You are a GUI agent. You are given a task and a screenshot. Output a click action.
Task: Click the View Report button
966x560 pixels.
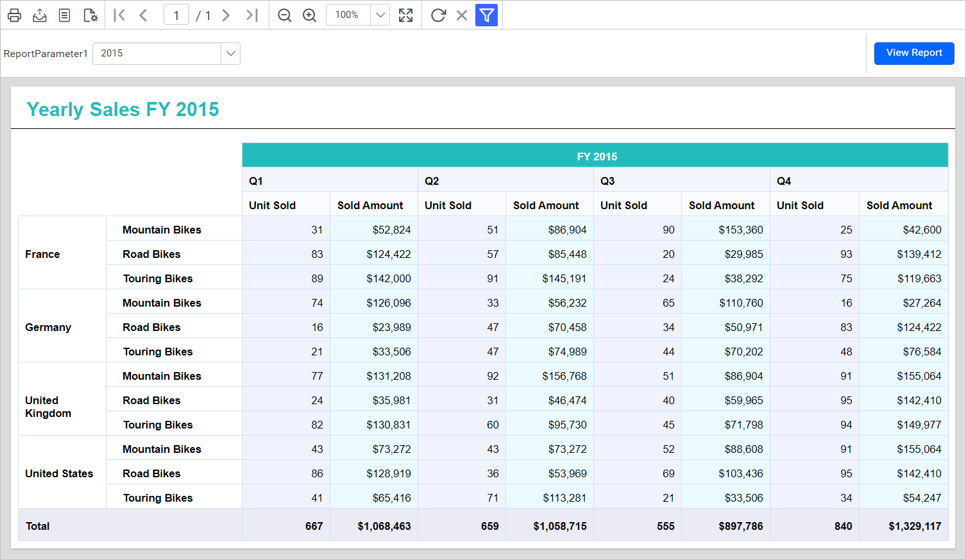914,53
